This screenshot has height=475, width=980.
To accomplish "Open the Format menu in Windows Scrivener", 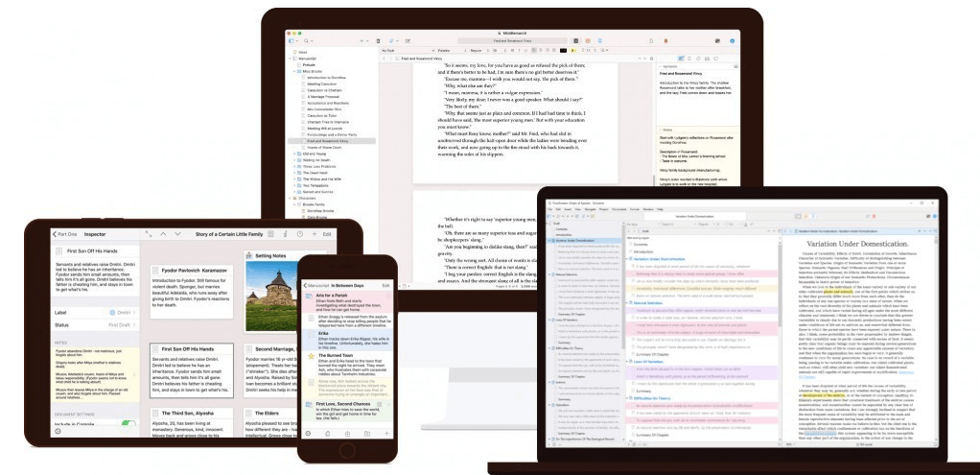I will pos(635,209).
